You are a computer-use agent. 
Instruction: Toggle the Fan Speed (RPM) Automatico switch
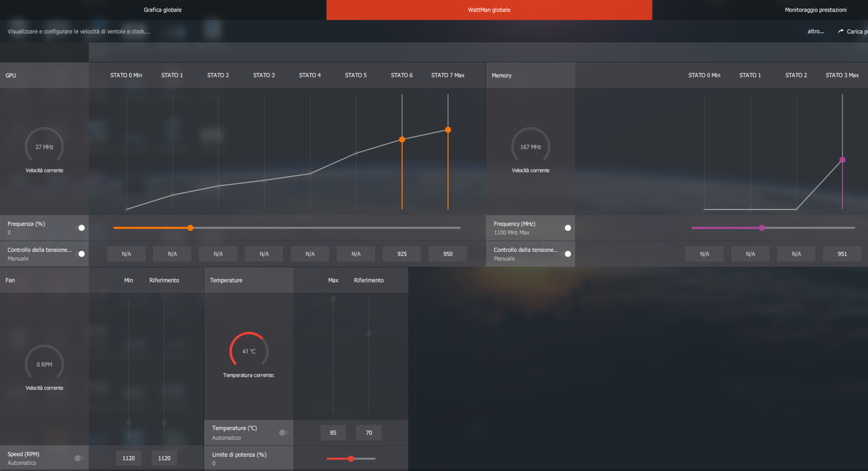[79, 458]
